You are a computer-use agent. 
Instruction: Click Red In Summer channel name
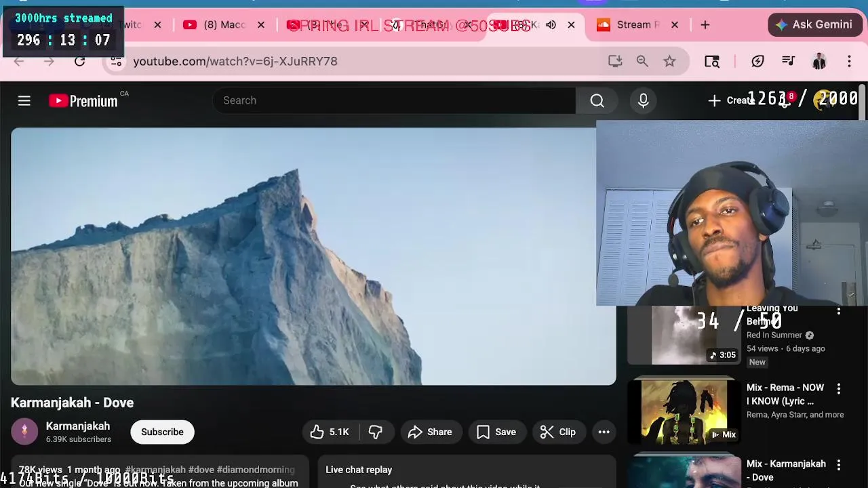(x=774, y=335)
